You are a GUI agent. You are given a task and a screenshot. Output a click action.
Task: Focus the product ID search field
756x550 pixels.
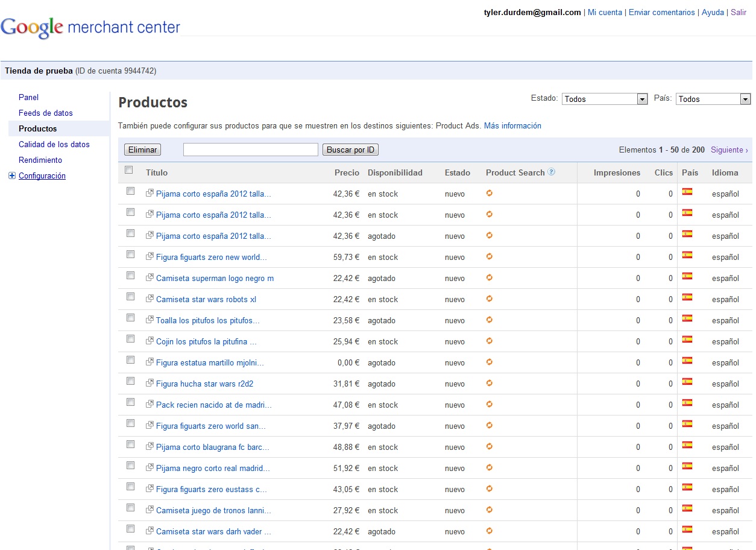[251, 150]
